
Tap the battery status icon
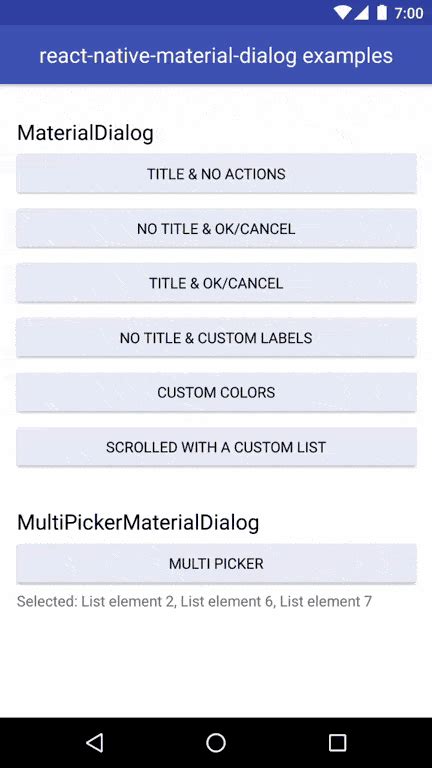coord(382,13)
